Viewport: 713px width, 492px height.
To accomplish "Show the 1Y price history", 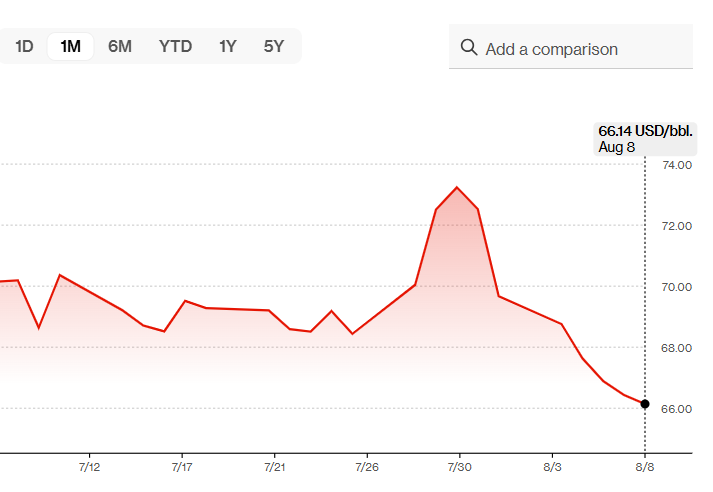I will [x=228, y=46].
